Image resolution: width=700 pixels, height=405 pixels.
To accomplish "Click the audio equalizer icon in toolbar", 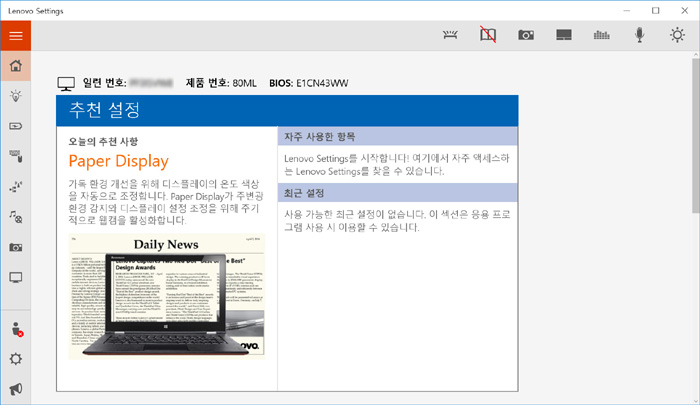I will 601,35.
